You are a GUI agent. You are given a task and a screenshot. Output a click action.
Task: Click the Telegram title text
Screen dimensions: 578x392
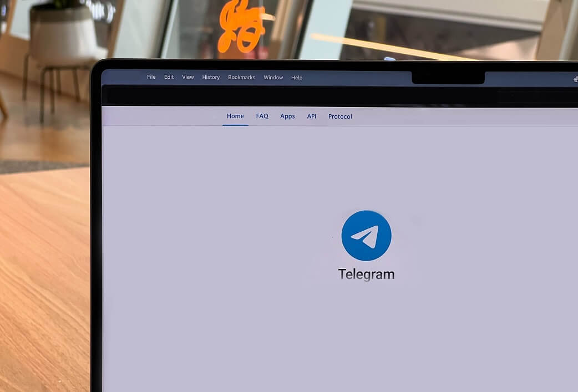367,274
